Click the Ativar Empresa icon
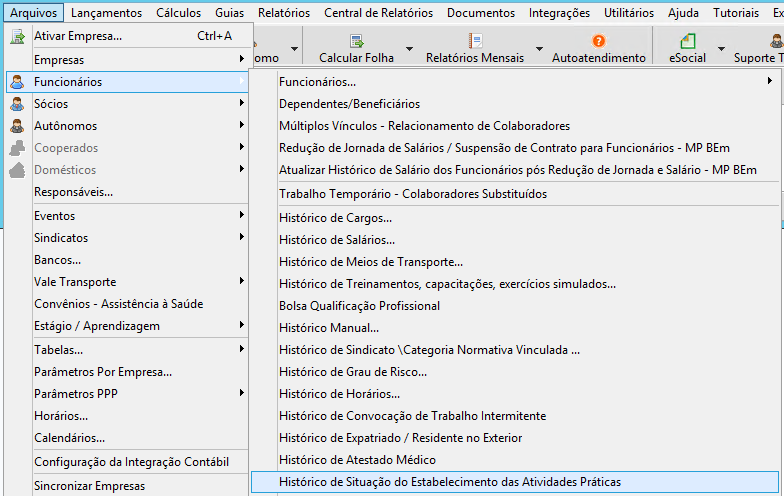The height and width of the screenshot is (496, 784). coord(18,36)
